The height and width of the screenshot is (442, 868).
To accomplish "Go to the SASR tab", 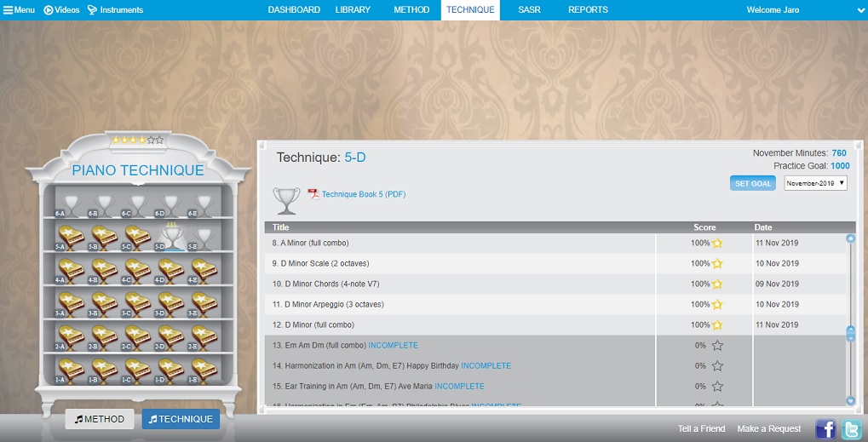I will pyautogui.click(x=529, y=10).
